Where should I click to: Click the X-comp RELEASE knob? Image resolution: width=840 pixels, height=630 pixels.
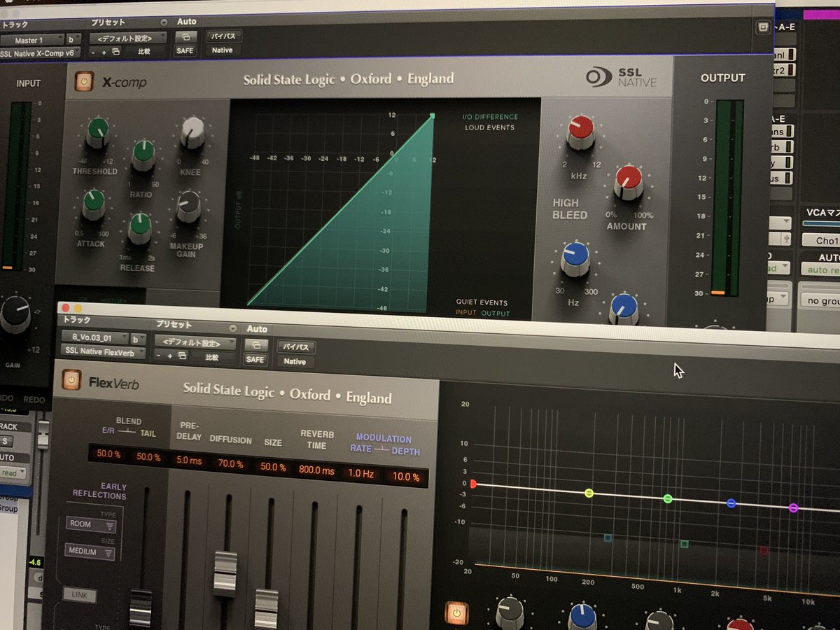point(140,228)
